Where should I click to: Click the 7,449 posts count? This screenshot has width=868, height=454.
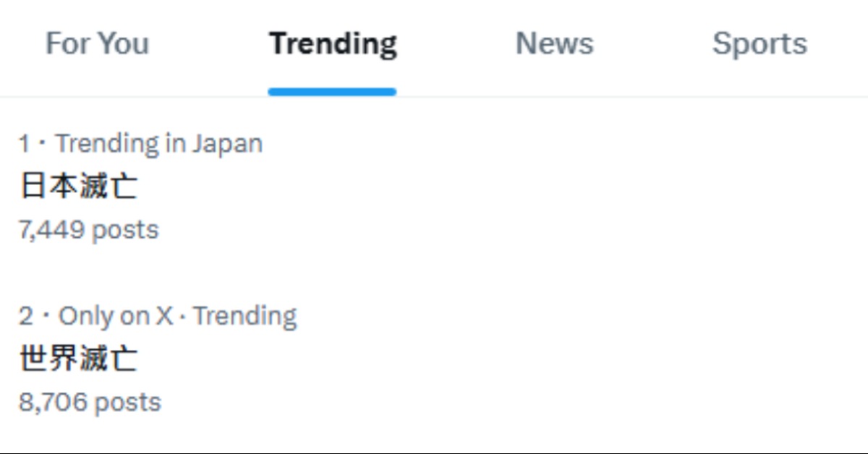point(88,230)
